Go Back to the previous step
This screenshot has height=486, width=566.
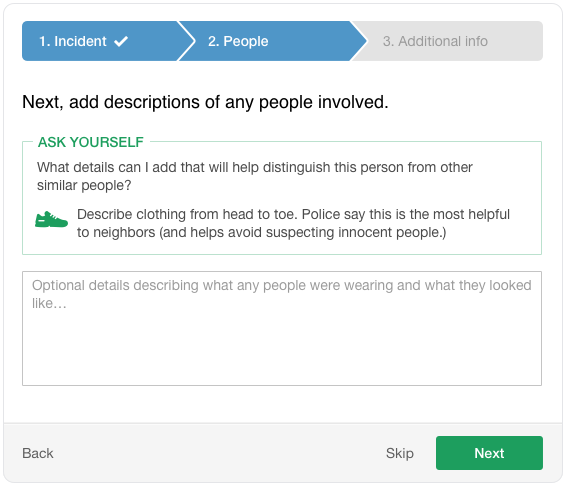[x=38, y=453]
